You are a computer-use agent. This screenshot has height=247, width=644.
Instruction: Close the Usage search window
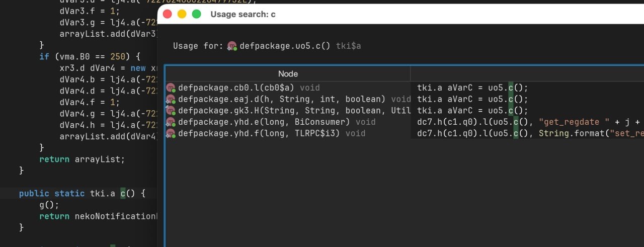point(168,14)
